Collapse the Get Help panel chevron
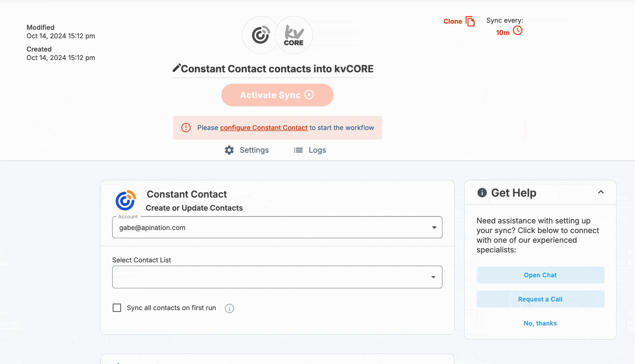 [x=601, y=192]
